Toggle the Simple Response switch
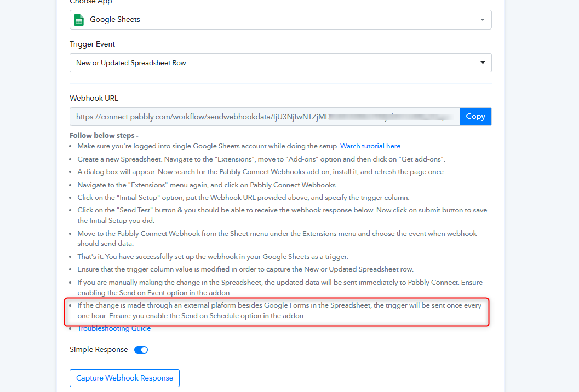 (141, 350)
